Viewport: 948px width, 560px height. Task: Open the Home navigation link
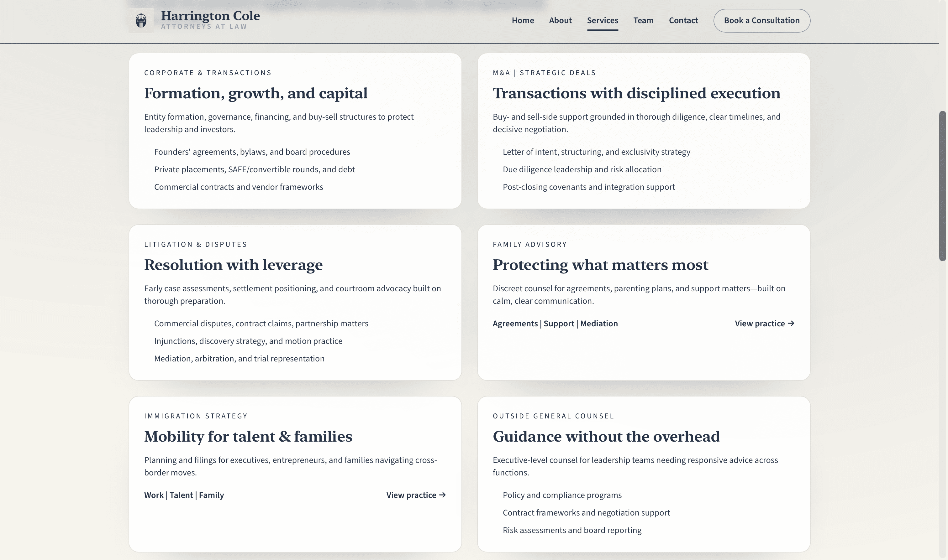(x=523, y=20)
